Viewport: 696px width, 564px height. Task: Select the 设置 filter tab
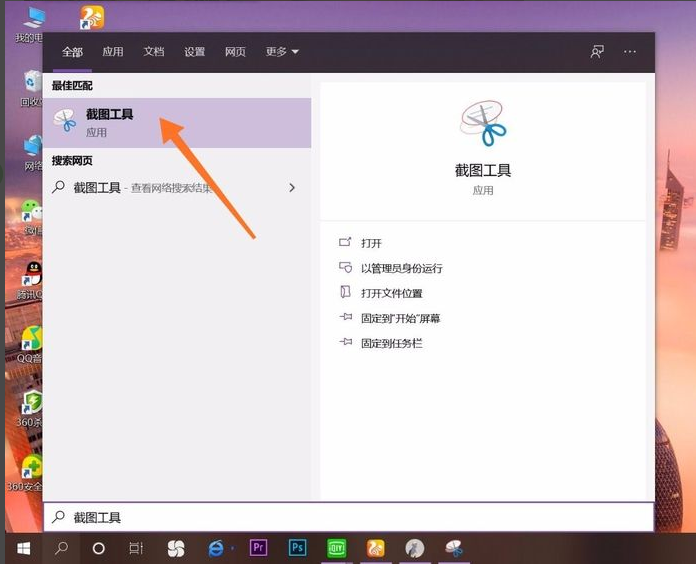pyautogui.click(x=195, y=52)
